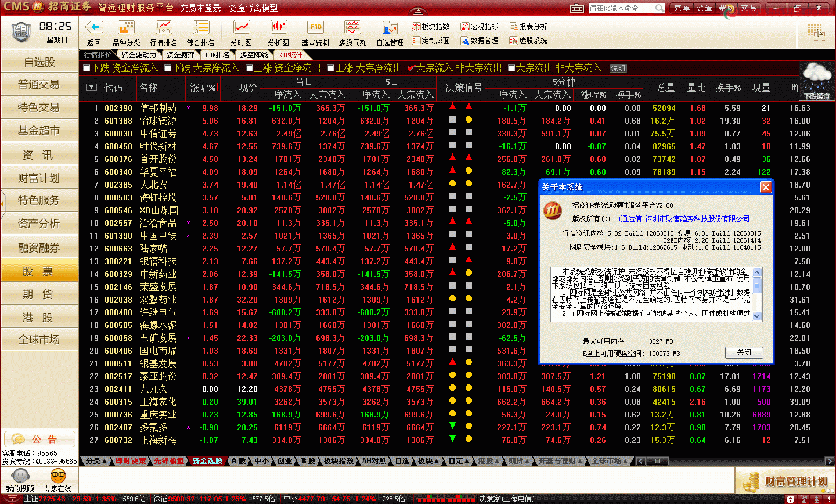Open 我的投顾 advisor icon
This screenshot has height=504, width=836.
pos(20,477)
